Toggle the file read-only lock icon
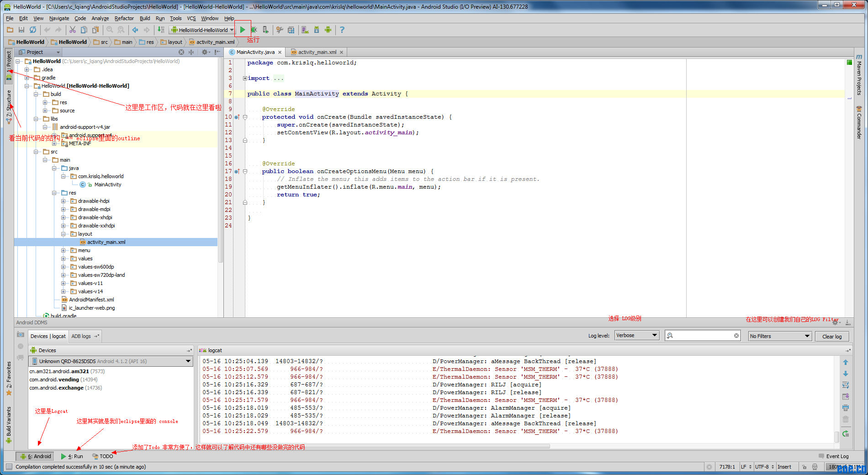868x475 pixels. tap(804, 467)
